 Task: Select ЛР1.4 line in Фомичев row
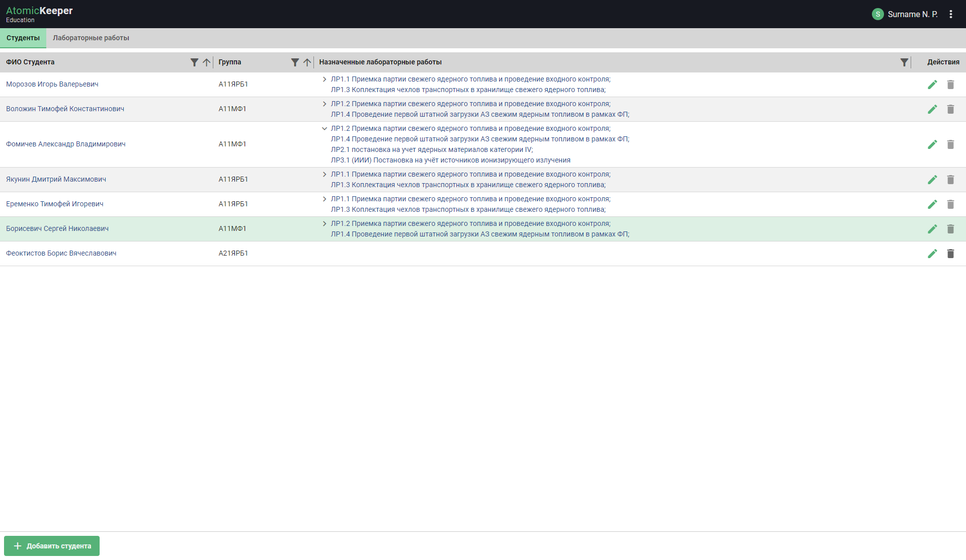click(480, 139)
